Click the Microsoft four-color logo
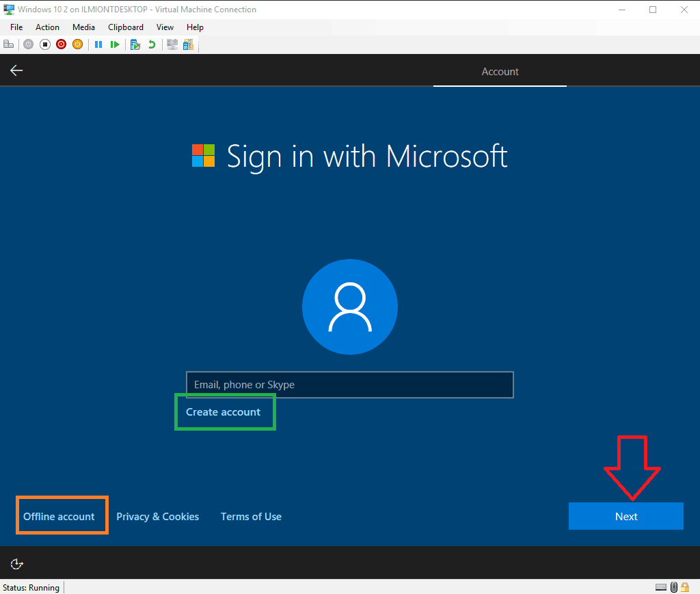Image resolution: width=700 pixels, height=594 pixels. click(203, 155)
